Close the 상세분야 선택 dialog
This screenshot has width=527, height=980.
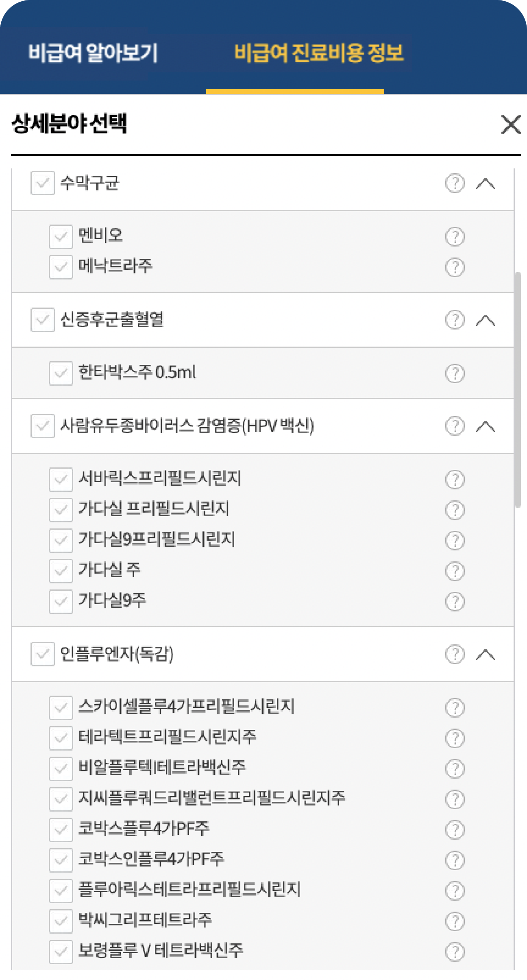[x=510, y=125]
